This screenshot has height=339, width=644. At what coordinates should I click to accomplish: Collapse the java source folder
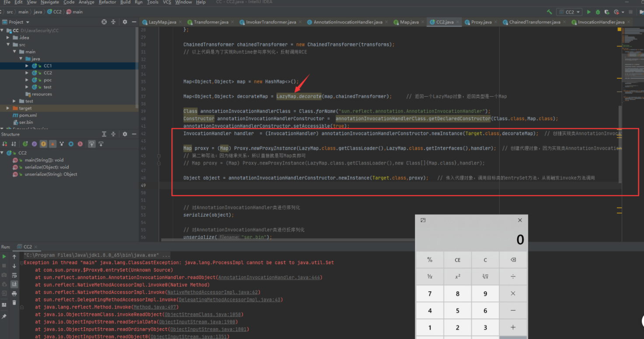[21, 59]
